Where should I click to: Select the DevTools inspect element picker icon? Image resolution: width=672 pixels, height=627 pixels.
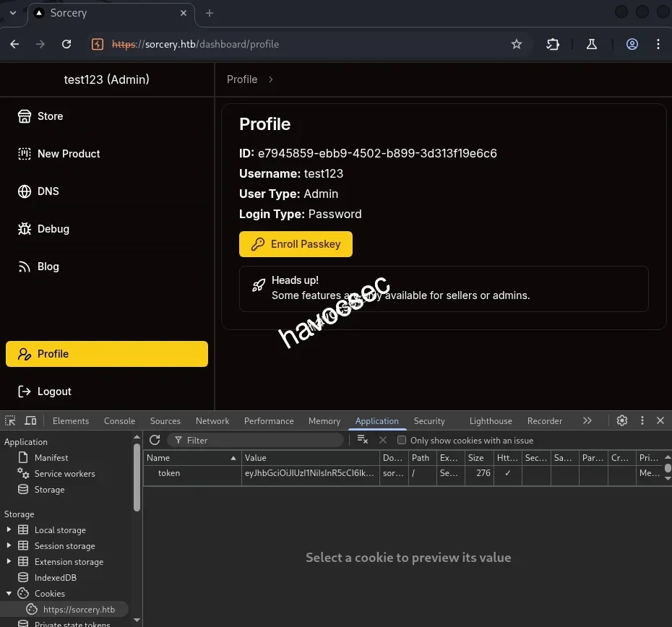10,421
